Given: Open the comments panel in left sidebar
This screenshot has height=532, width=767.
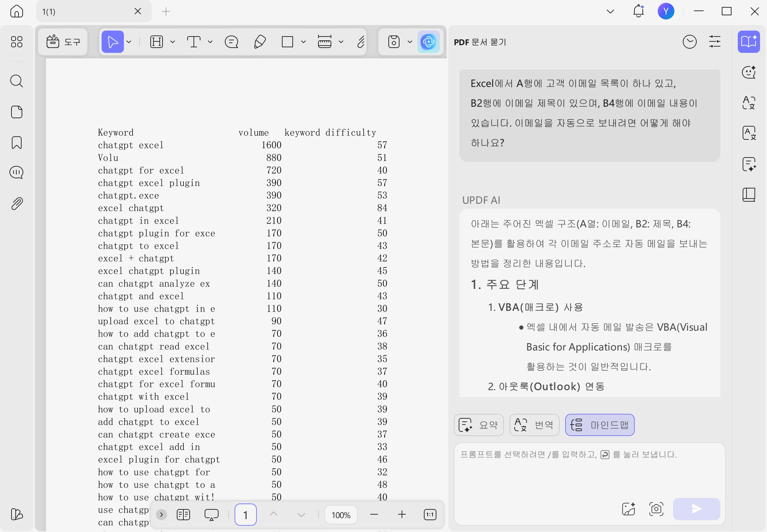Looking at the screenshot, I should click(x=17, y=172).
